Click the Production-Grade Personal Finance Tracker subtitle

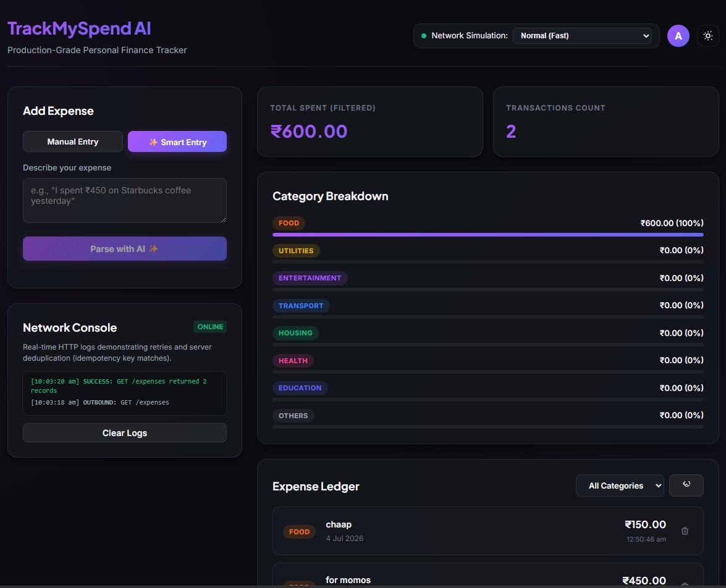(97, 50)
